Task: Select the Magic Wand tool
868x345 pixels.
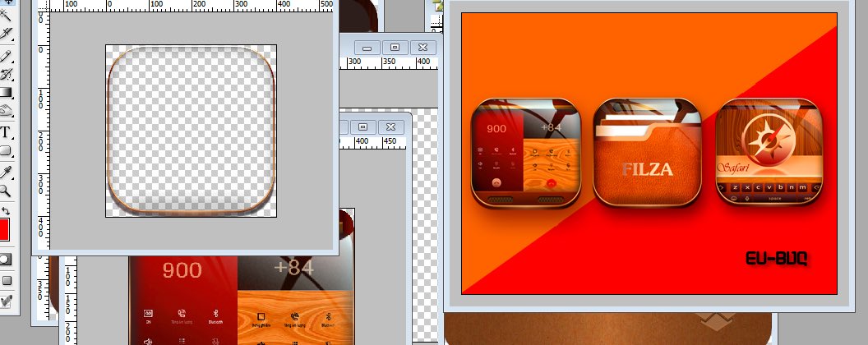Action: click(x=7, y=15)
